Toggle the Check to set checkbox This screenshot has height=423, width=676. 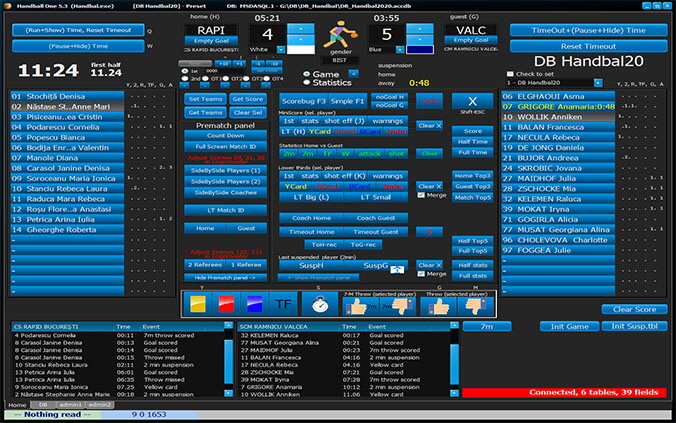coord(510,74)
